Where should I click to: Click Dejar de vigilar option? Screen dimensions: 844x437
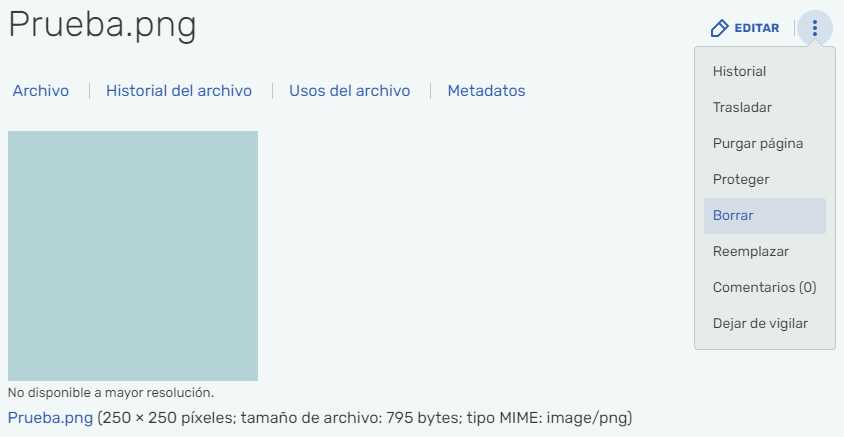coord(760,324)
